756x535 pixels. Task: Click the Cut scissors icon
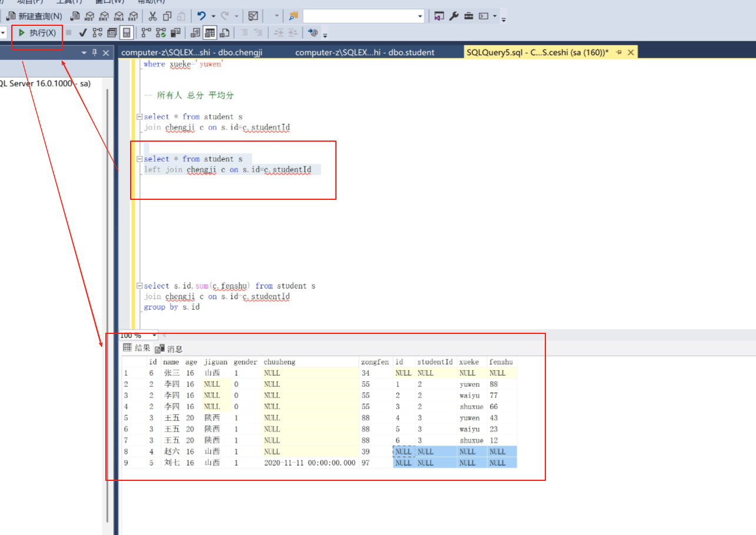pyautogui.click(x=152, y=16)
